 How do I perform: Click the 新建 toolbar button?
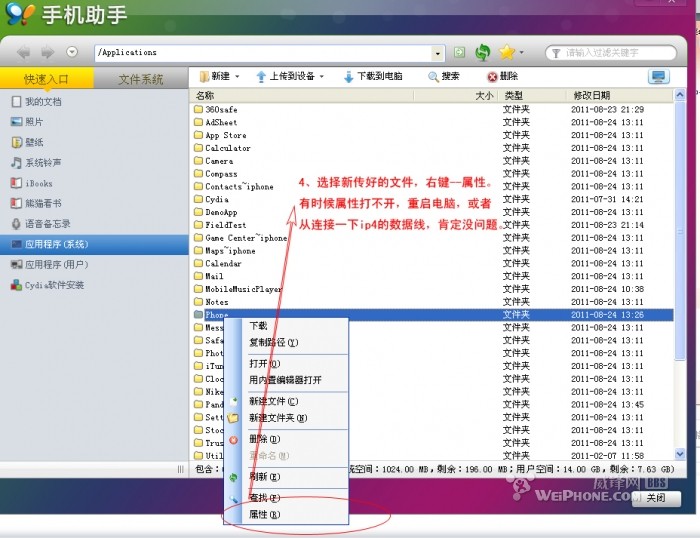215,76
